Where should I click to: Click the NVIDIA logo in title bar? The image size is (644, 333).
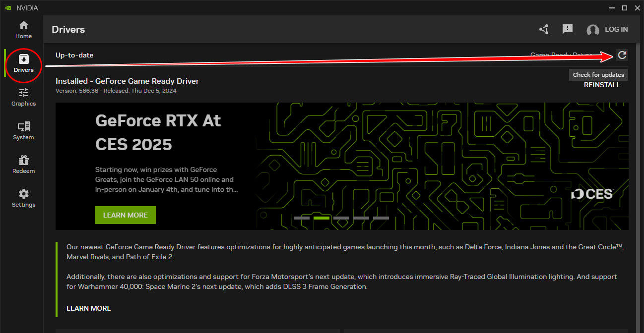coord(8,8)
